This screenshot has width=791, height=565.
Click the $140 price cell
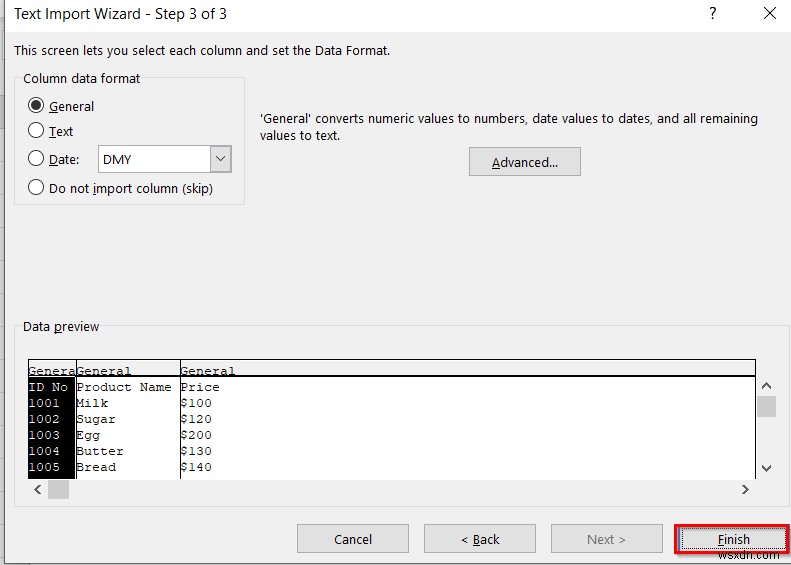click(x=196, y=467)
